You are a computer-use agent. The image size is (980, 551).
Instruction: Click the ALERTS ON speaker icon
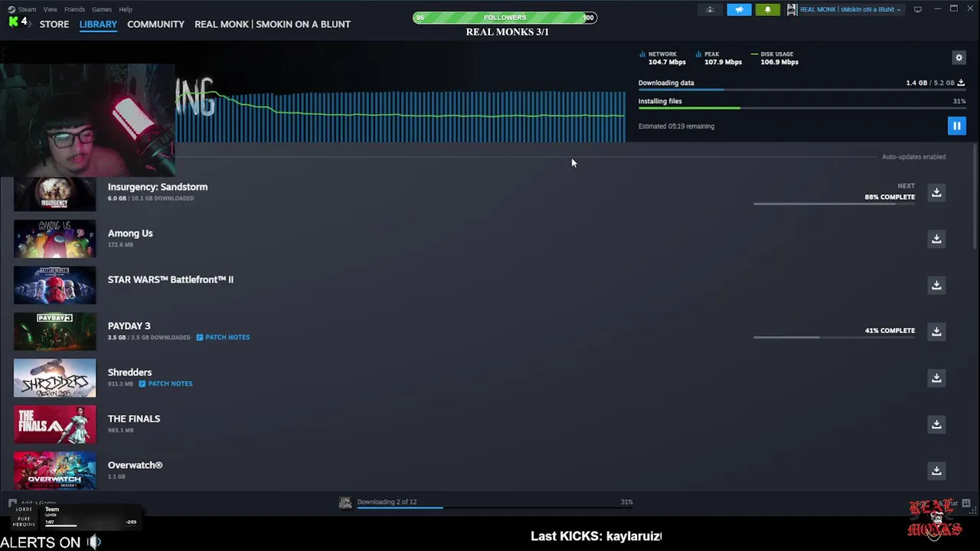93,542
